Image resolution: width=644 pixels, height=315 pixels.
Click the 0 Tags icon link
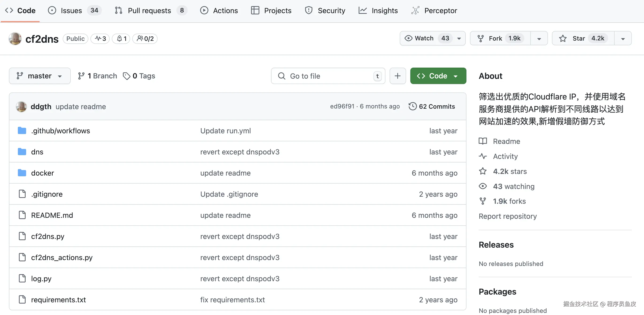(x=139, y=76)
